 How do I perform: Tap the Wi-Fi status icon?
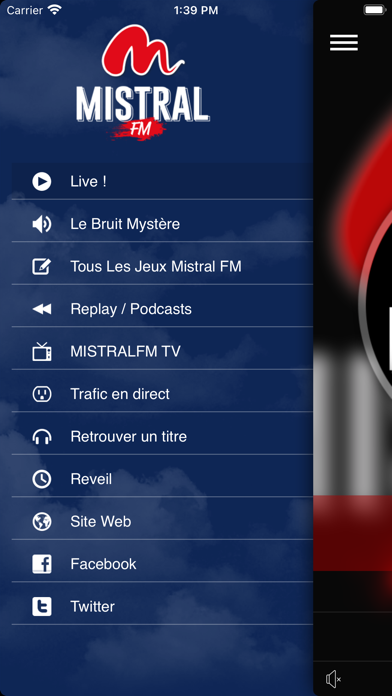55,10
